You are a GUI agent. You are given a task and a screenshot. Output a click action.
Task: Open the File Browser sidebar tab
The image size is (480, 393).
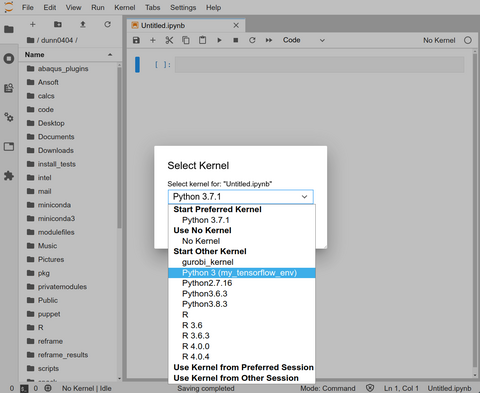9,29
